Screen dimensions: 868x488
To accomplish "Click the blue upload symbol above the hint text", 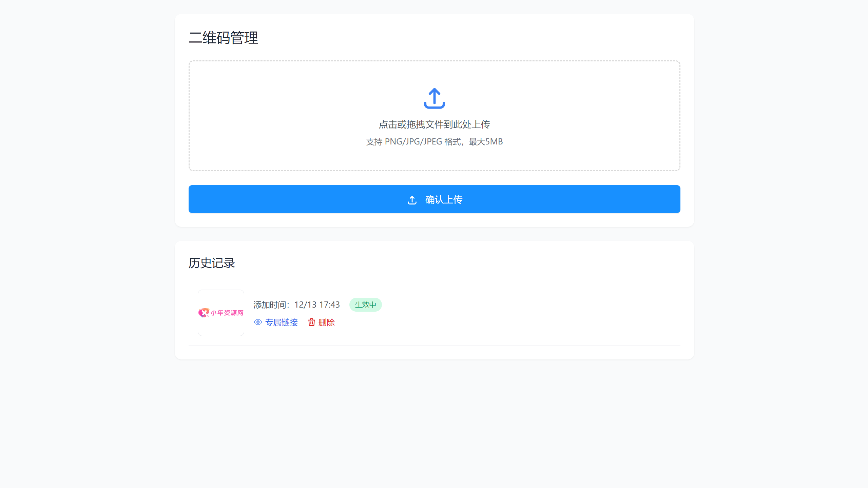I will [x=435, y=99].
